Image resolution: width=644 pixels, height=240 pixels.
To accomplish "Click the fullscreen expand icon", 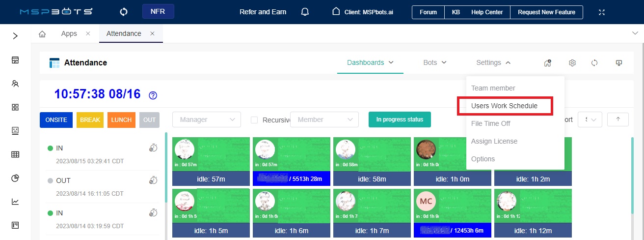I will click(602, 12).
